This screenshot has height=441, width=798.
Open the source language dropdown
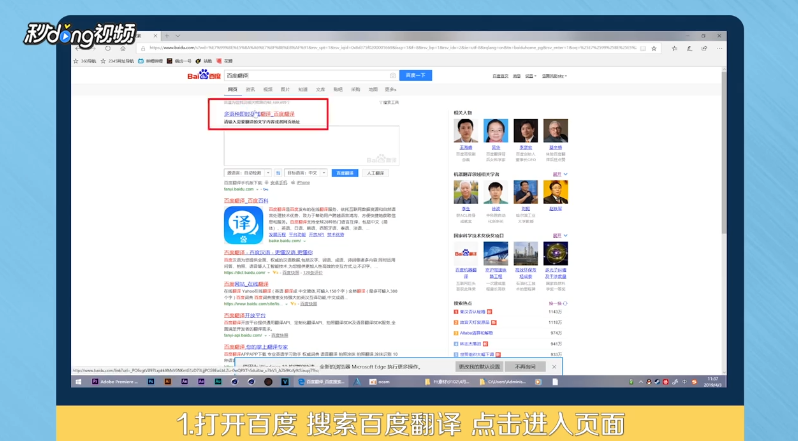click(x=248, y=173)
